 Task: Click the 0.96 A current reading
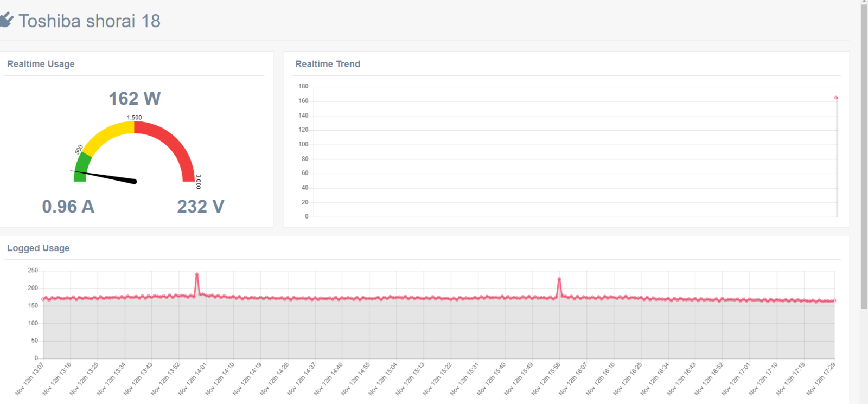68,207
